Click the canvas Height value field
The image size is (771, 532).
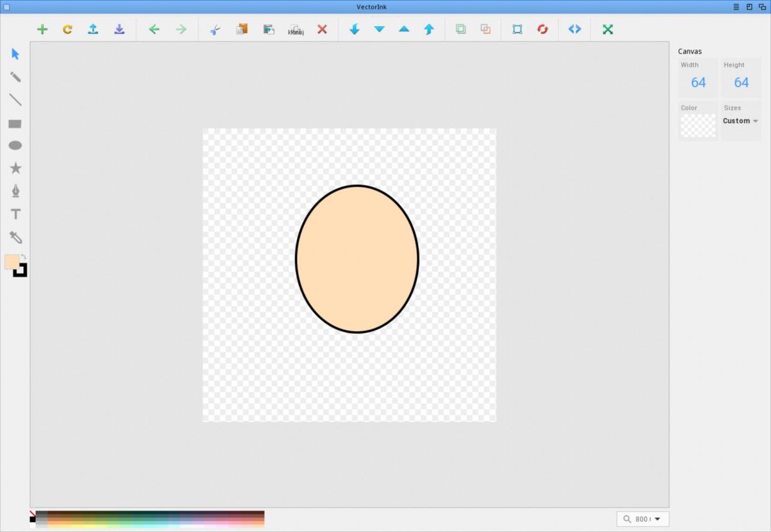(741, 82)
